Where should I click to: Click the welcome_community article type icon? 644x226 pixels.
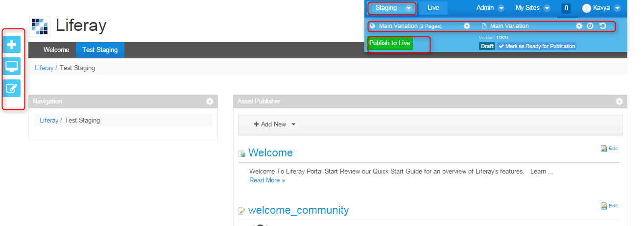pyautogui.click(x=242, y=211)
